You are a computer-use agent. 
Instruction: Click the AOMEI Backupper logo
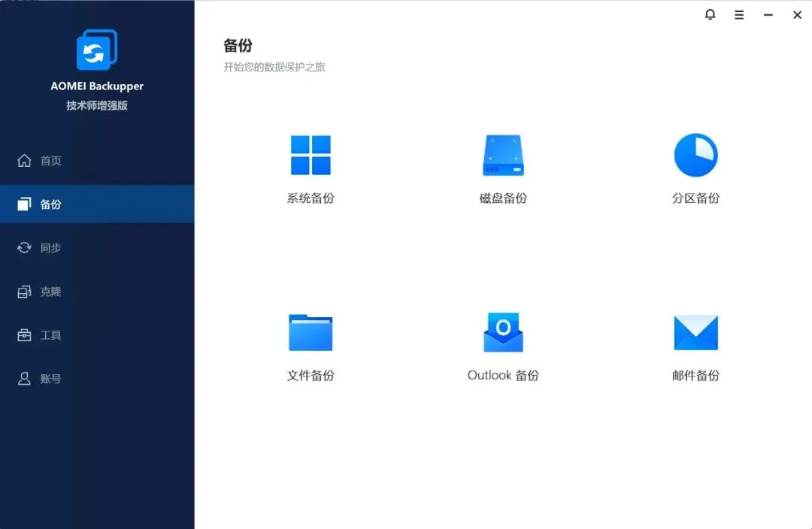tap(97, 50)
